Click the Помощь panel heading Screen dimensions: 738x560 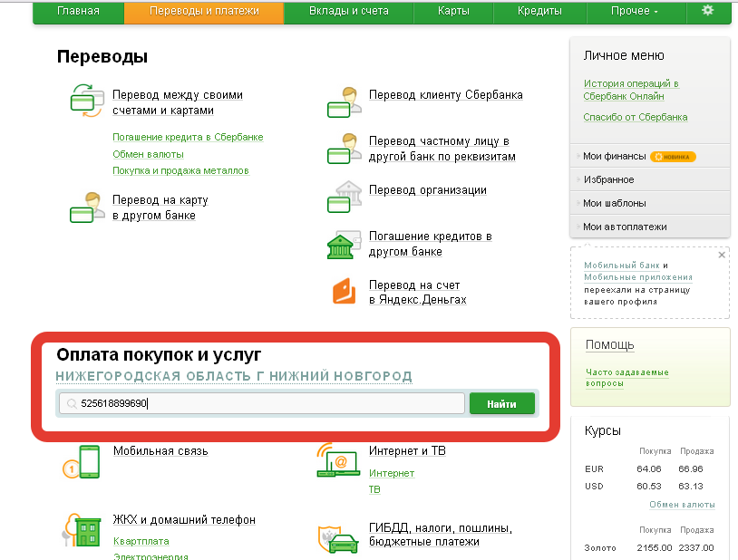point(609,344)
